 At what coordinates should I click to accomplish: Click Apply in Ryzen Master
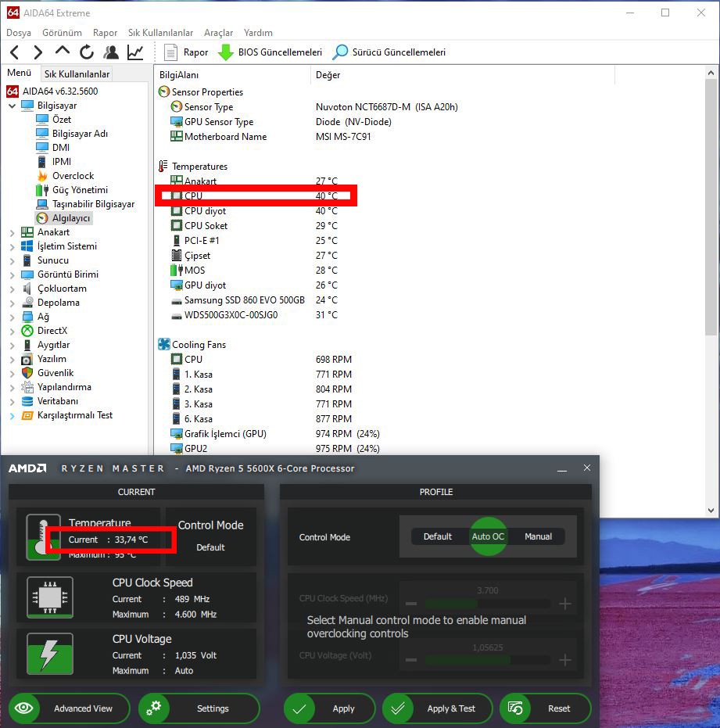click(x=330, y=708)
